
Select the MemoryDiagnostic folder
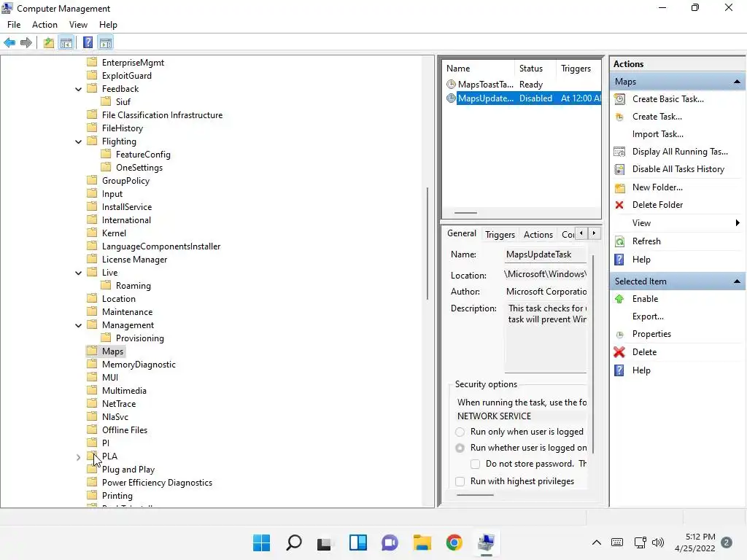coord(139,365)
